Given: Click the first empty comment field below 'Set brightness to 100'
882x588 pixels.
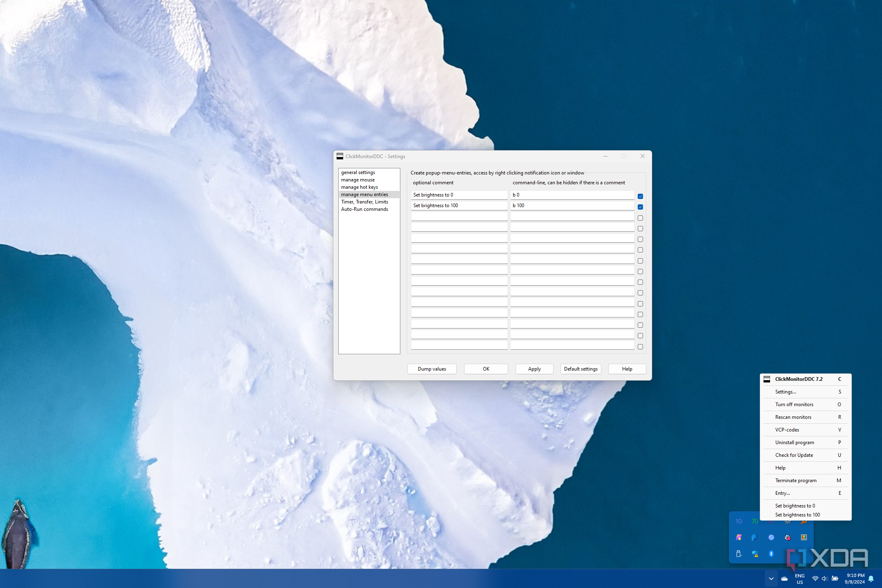Looking at the screenshot, I should point(459,217).
